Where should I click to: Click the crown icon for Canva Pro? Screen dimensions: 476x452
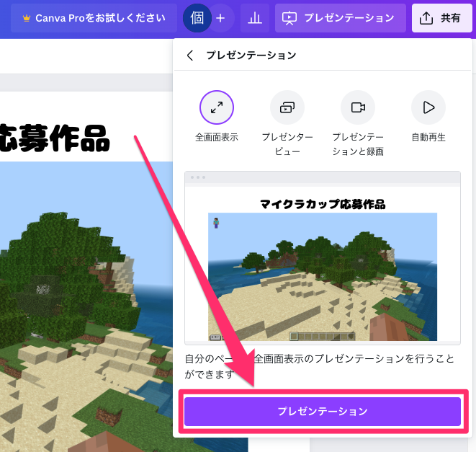[26, 18]
